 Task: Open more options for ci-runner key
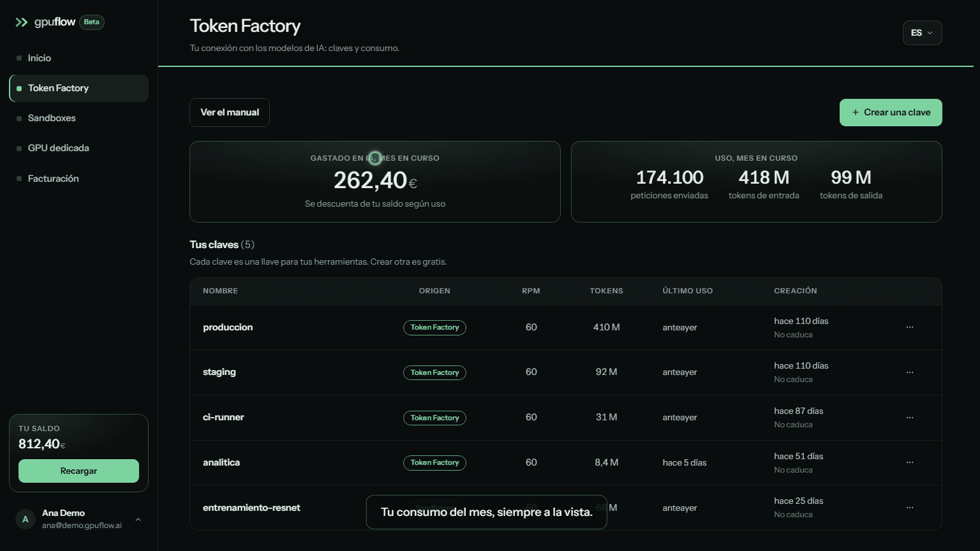910,418
